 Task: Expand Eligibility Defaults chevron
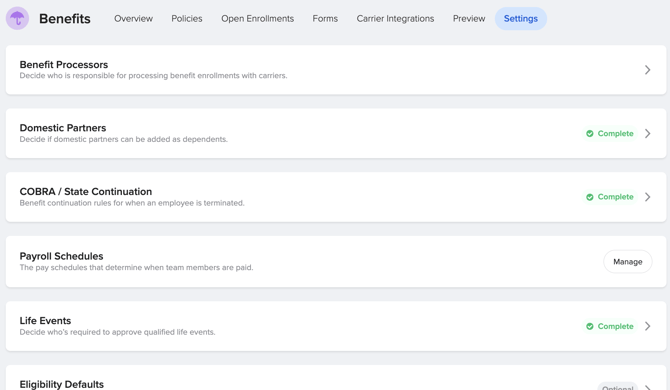click(x=647, y=387)
